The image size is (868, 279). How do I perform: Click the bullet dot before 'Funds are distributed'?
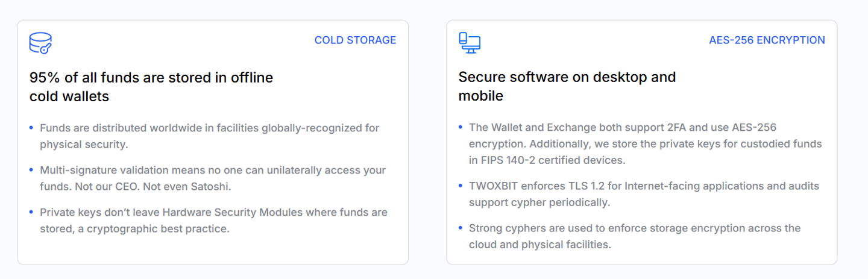[31, 128]
